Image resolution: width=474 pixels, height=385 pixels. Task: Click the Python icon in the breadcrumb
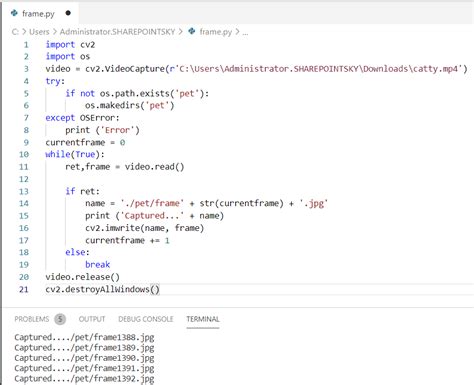click(192, 31)
